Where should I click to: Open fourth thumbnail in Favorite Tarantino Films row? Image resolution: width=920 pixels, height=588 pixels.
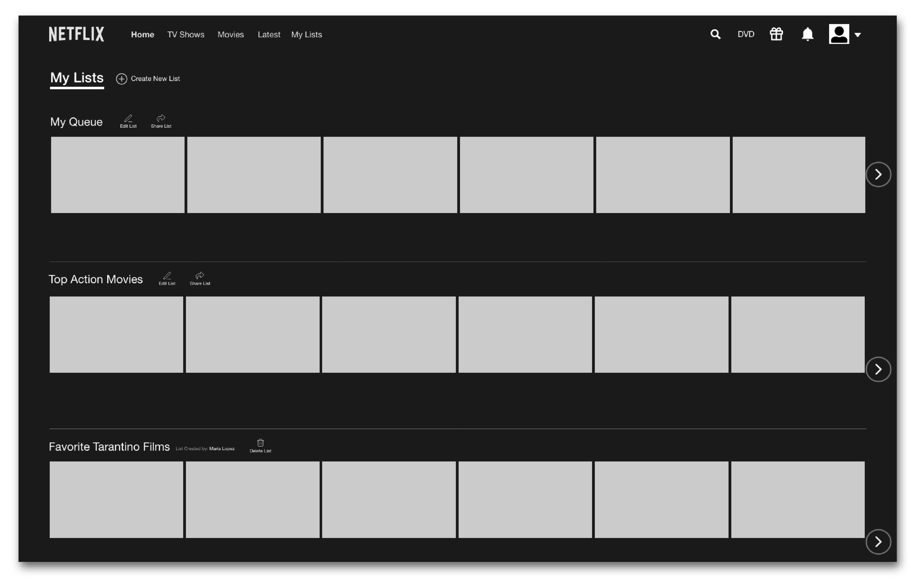coord(525,500)
